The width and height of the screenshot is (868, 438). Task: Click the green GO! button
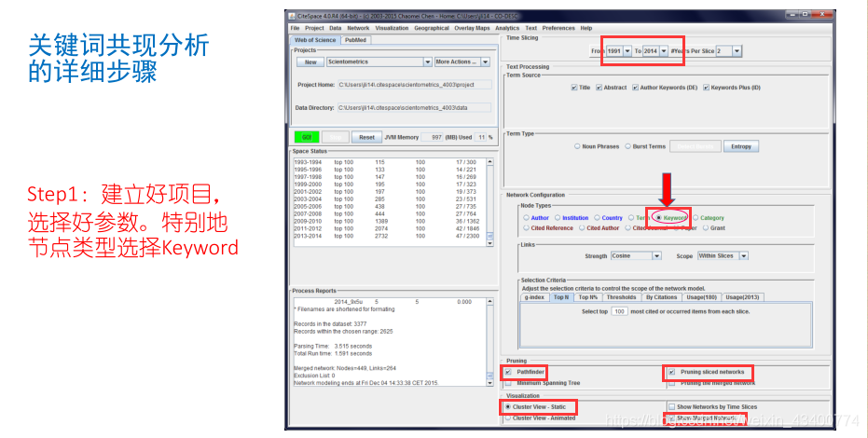tap(307, 137)
